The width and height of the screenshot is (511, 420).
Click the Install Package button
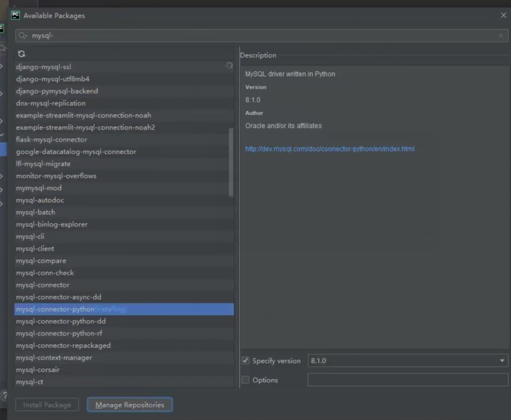point(47,405)
